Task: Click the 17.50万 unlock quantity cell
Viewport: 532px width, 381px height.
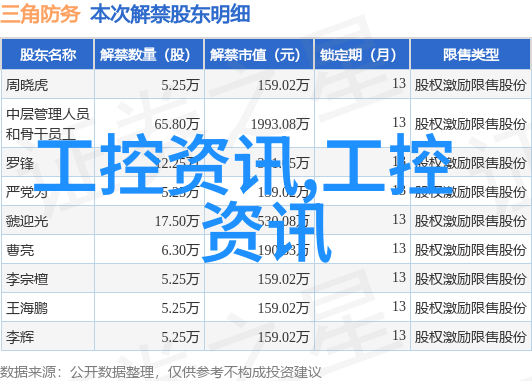Action: pyautogui.click(x=177, y=221)
